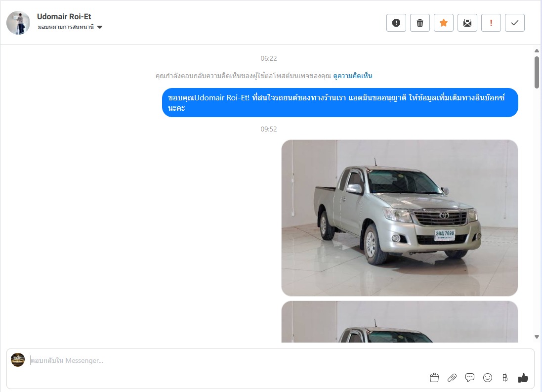The image size is (542, 392).
Task: Mark conversation as spam with circle exclamation icon
Action: [x=396, y=23]
